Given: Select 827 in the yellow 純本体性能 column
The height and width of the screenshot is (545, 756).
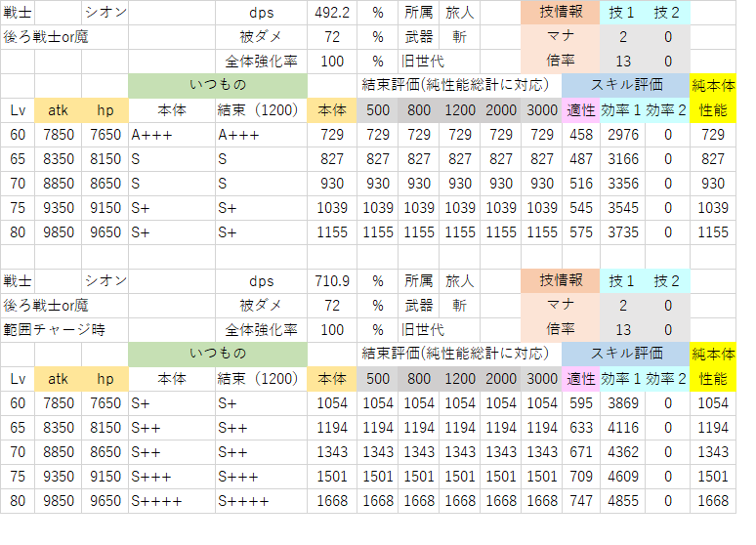Looking at the screenshot, I should click(713, 159).
